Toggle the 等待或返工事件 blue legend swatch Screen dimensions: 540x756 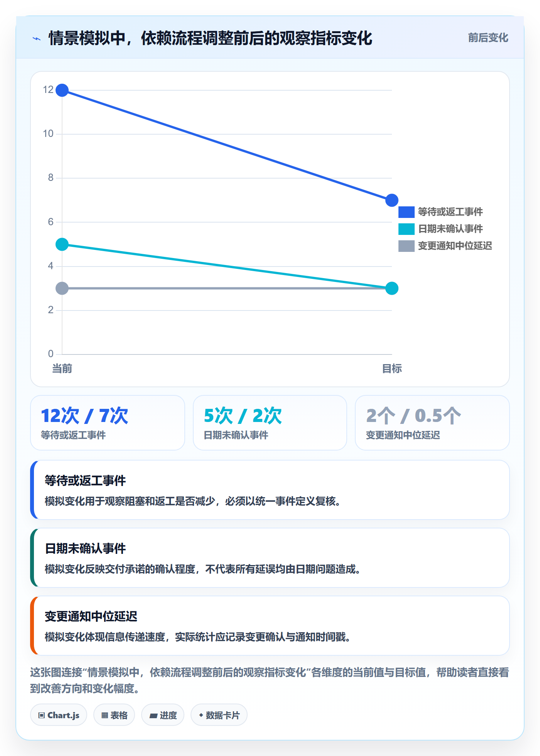[406, 212]
